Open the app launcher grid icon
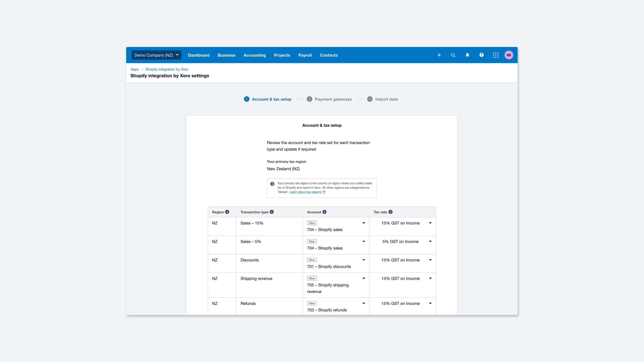Image resolution: width=644 pixels, height=362 pixels. 495,55
